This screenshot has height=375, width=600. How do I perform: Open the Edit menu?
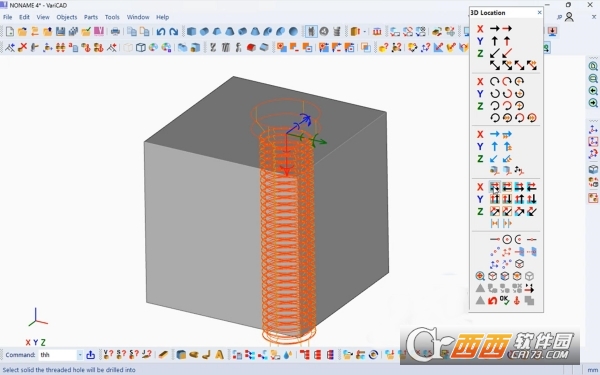(24, 17)
